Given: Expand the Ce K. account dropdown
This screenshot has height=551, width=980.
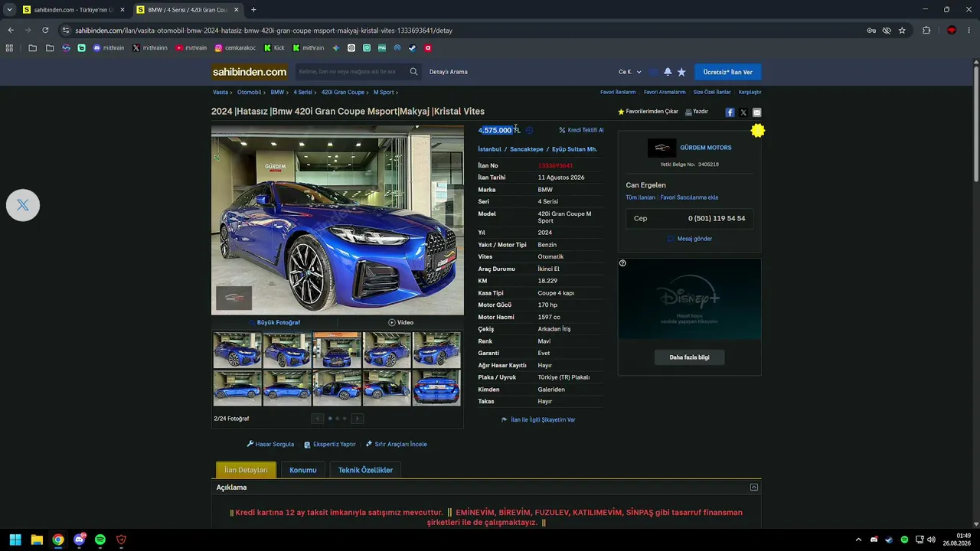Looking at the screenshot, I should pyautogui.click(x=630, y=72).
